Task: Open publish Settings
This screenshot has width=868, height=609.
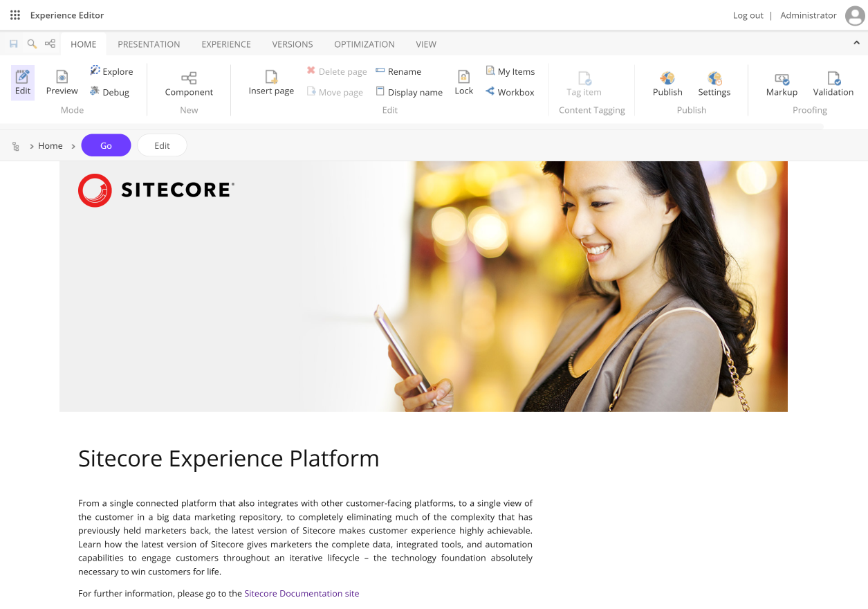Action: 714,84
